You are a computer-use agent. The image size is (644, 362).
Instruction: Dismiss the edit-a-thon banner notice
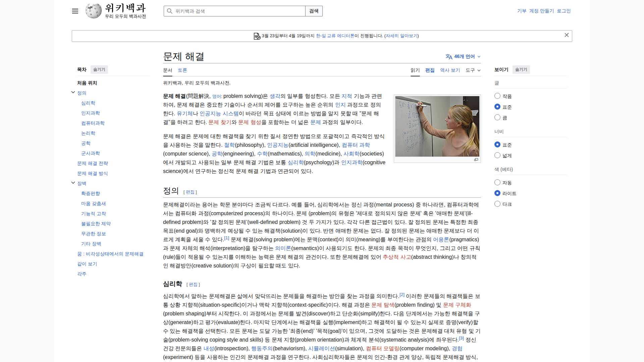[x=567, y=35]
